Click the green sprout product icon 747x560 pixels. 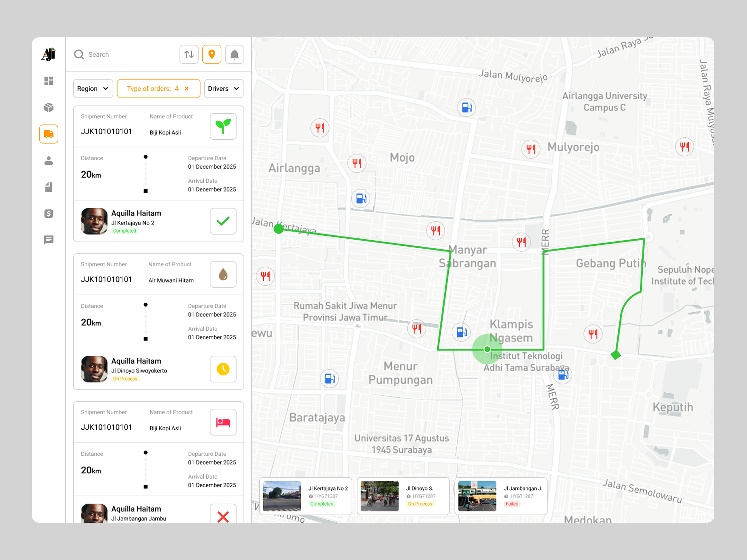[x=223, y=126]
